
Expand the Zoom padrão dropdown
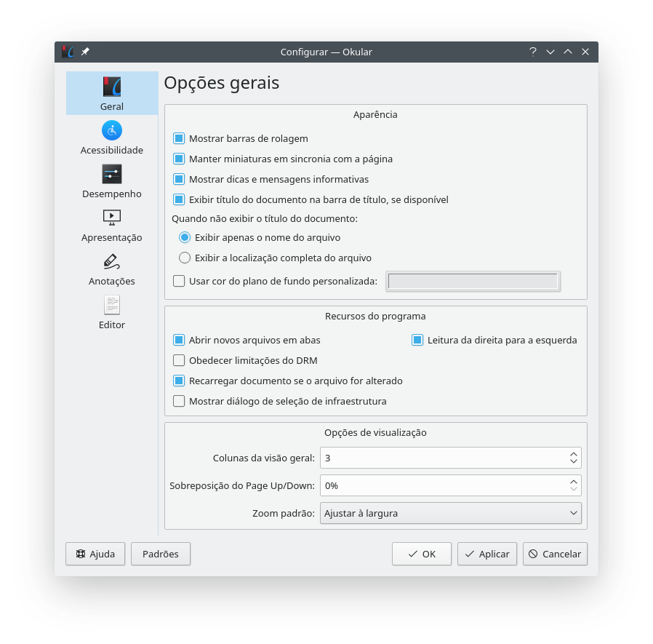[450, 513]
